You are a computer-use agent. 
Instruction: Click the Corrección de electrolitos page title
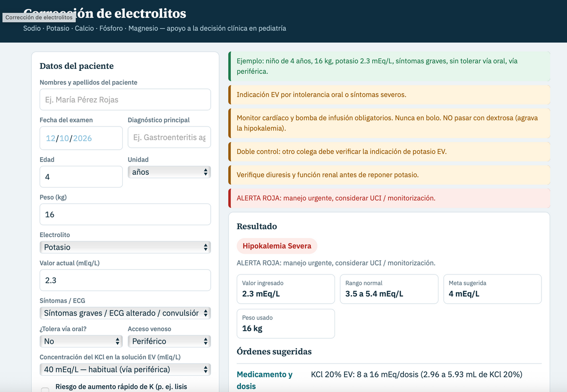point(105,13)
